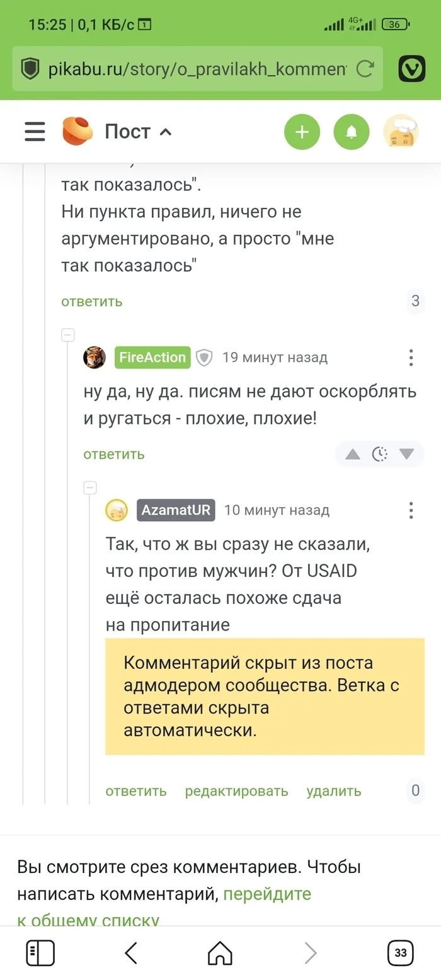The width and height of the screenshot is (441, 980).
Task: Open browser tab switcher showing 33
Action: [401, 953]
